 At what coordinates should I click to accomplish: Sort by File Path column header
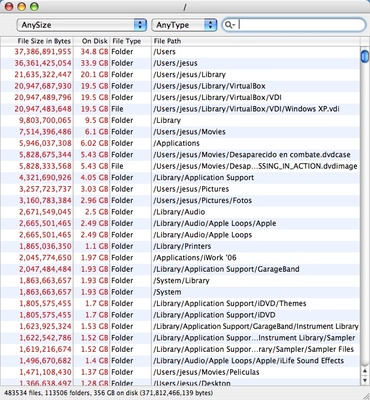pos(256,41)
